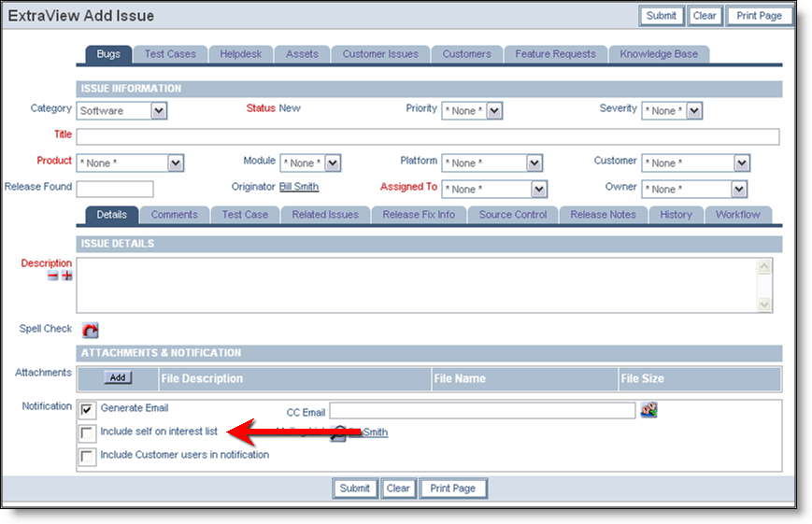Click the File Description column header
812x524 pixels.
pyautogui.click(x=294, y=378)
